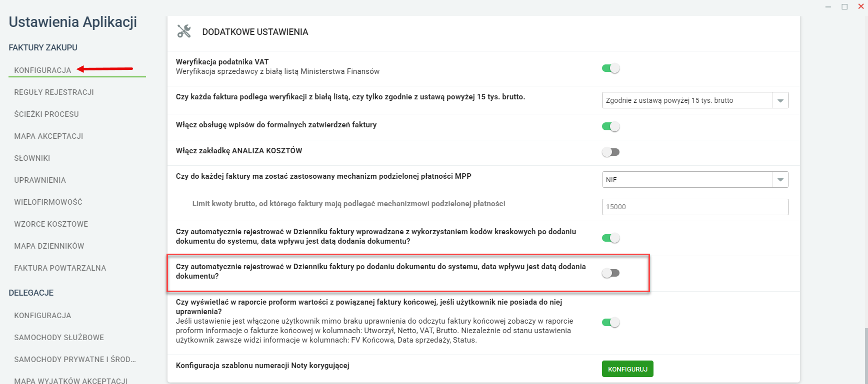
Task: Select SŁOWNIKI in sidebar
Action: click(32, 158)
